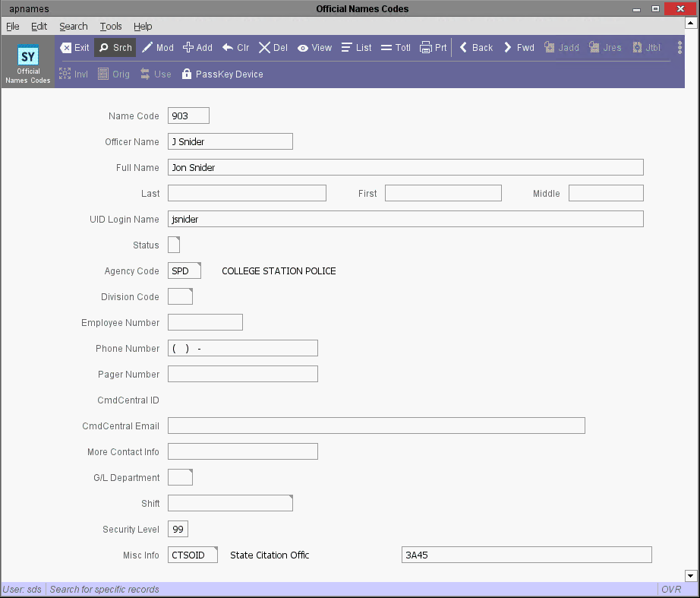Click the scroll down arrow

click(691, 576)
